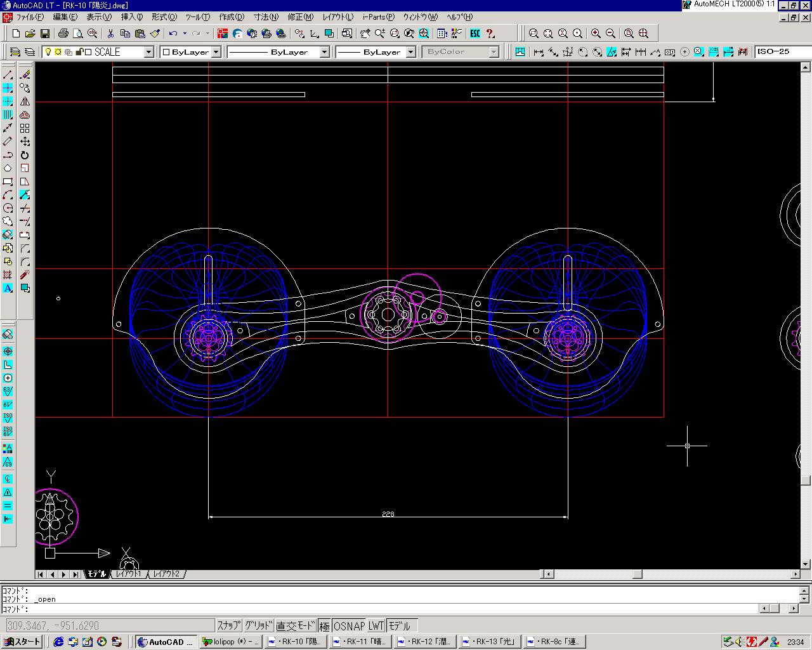Click the zoom in magnifier with plus
This screenshot has width=812, height=650.
596,34
